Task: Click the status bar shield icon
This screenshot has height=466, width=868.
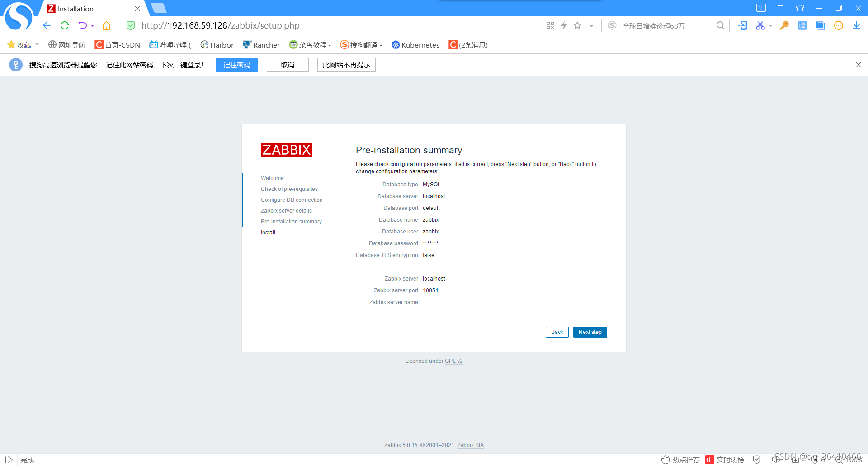Action: (x=757, y=460)
